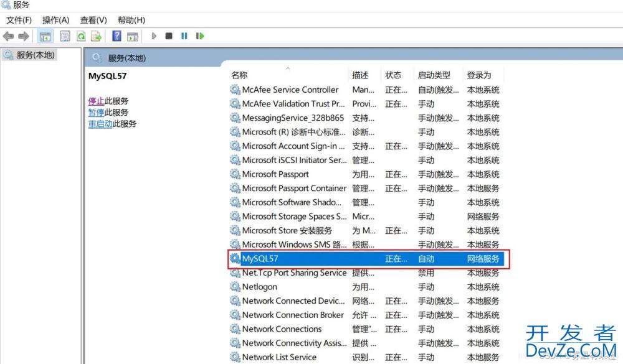This screenshot has width=623, height=364.
Task: Click the gear icon of Microsoft Store 安装服务
Action: point(235,230)
